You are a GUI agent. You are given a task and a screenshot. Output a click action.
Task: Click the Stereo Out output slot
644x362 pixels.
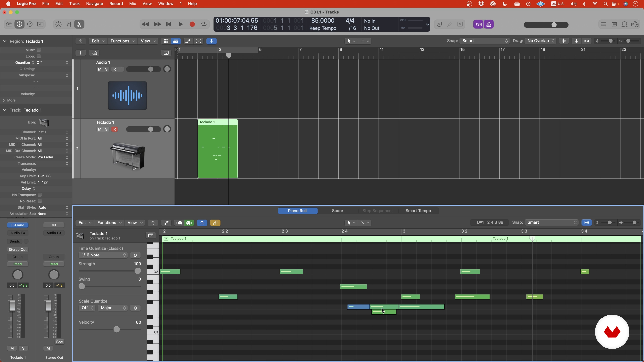pos(18,250)
